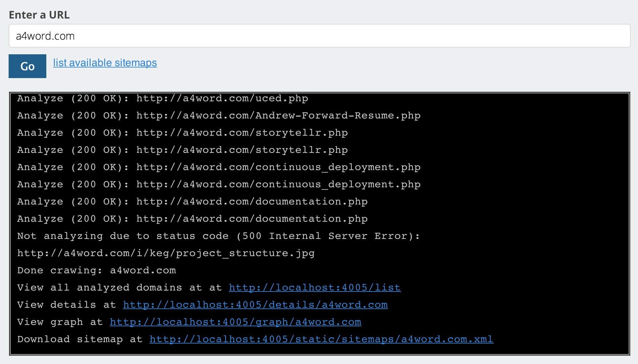Select the second storytellr.php log line

click(182, 150)
